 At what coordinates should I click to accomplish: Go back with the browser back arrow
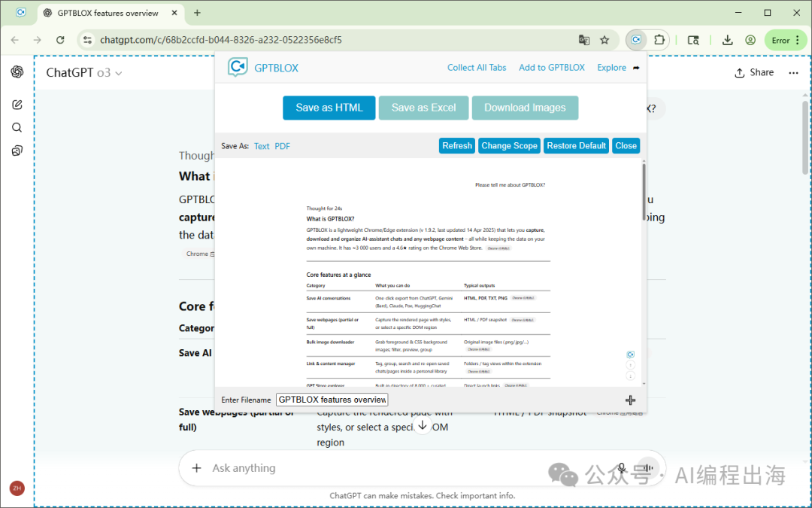coord(15,40)
